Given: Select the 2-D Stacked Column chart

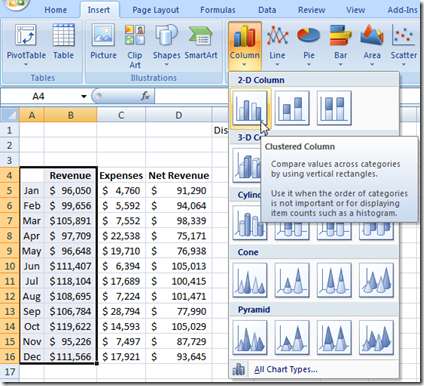Looking at the screenshot, I should tap(292, 108).
